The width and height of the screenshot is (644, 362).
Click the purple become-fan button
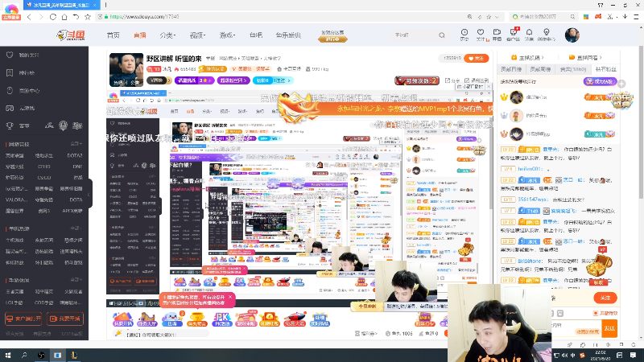(600, 81)
